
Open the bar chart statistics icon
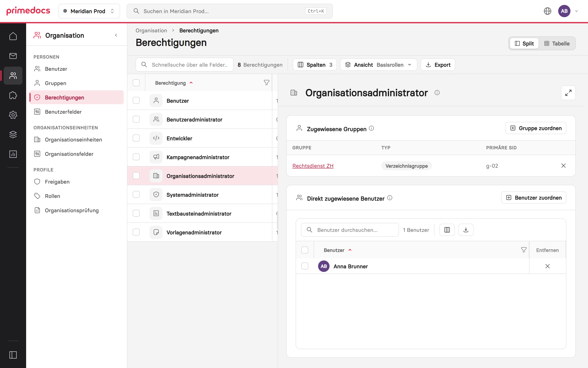[x=13, y=154]
